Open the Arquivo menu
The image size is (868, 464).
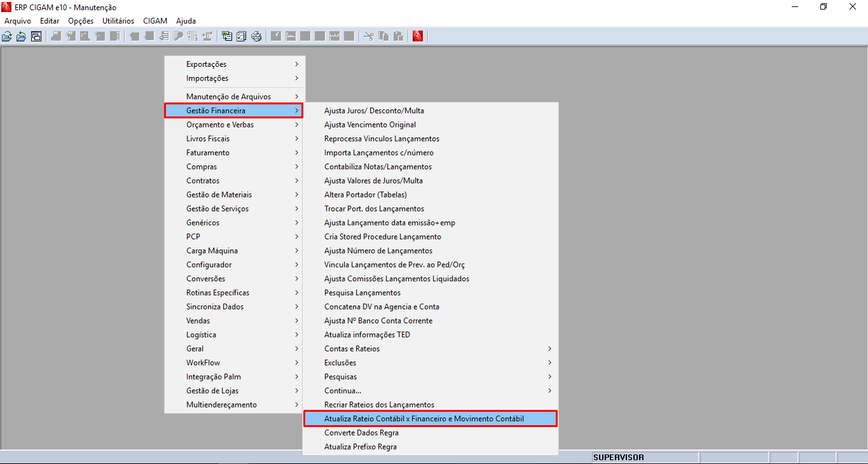[18, 21]
